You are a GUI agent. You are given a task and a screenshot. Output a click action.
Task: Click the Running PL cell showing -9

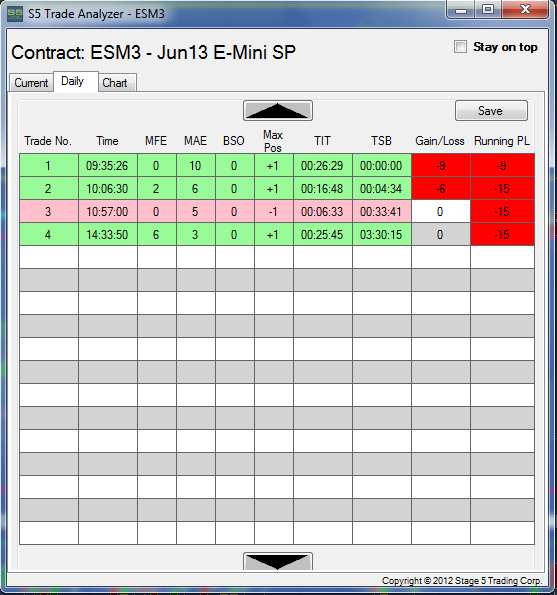tap(502, 165)
